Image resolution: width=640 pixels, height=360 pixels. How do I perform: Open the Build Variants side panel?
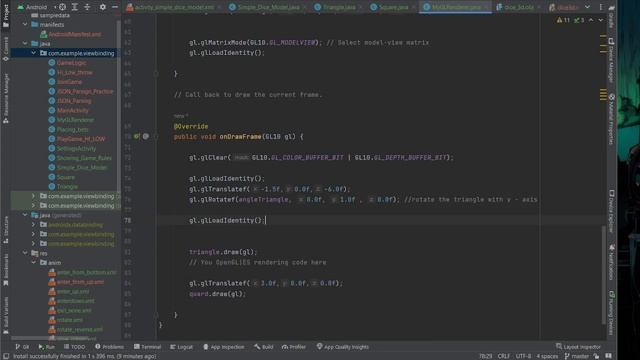[x=6, y=315]
